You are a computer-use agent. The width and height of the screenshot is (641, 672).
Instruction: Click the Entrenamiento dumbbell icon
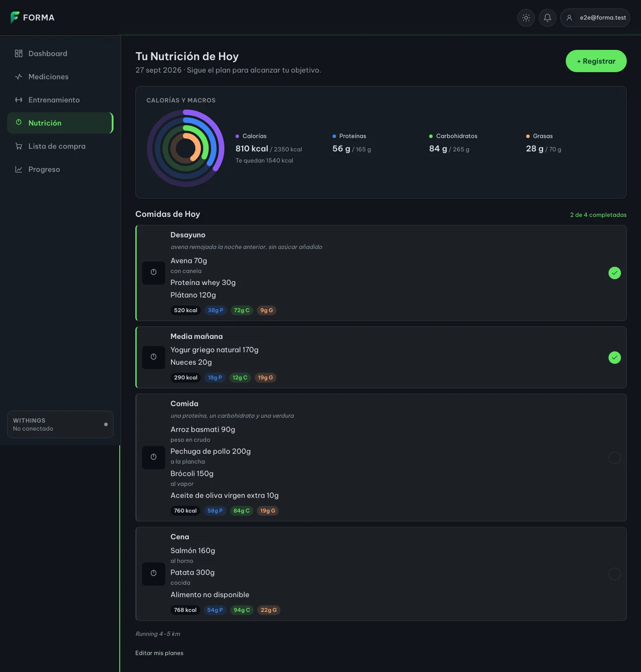coord(19,100)
